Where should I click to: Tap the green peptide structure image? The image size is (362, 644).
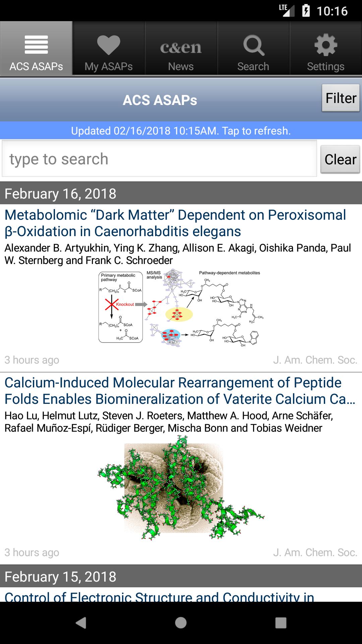pyautogui.click(x=181, y=488)
